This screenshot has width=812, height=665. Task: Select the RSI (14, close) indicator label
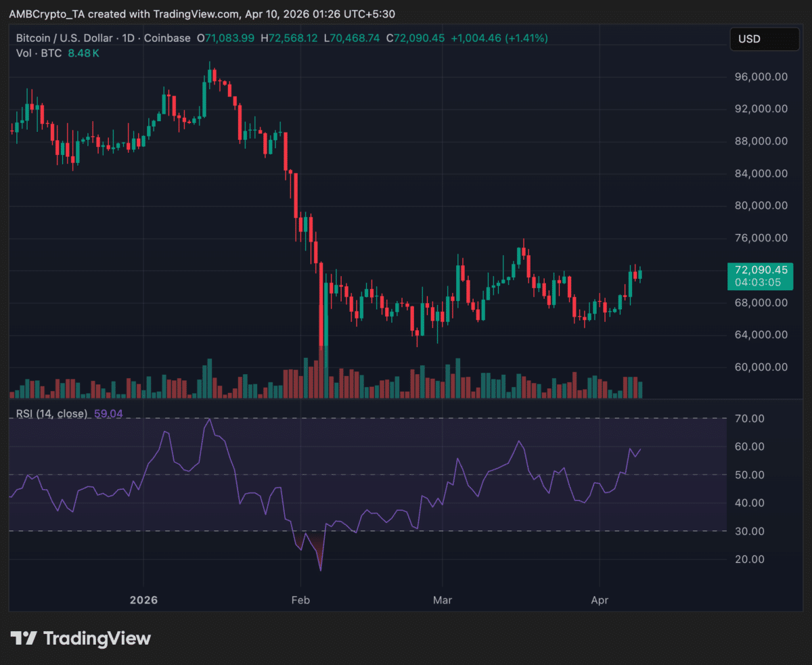(52, 413)
